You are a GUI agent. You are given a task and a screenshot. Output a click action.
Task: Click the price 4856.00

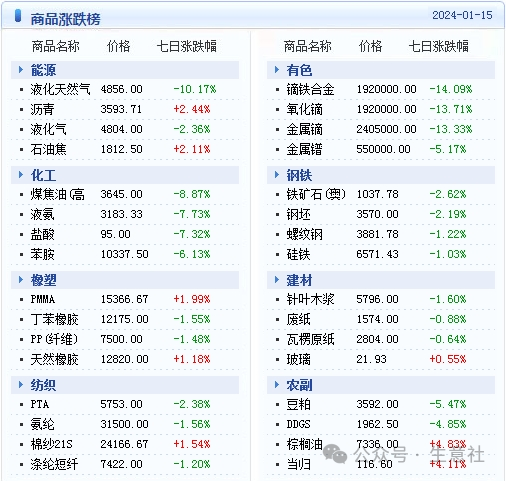(121, 89)
